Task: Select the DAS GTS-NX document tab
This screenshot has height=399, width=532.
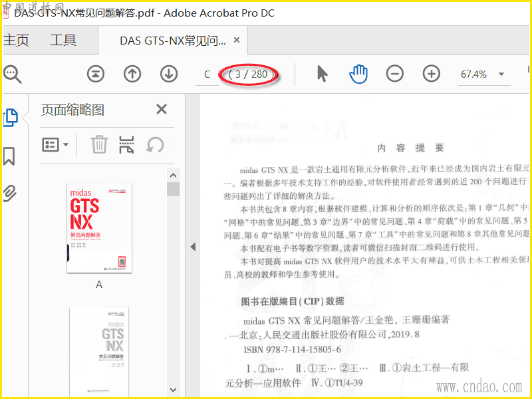Action: (173, 41)
